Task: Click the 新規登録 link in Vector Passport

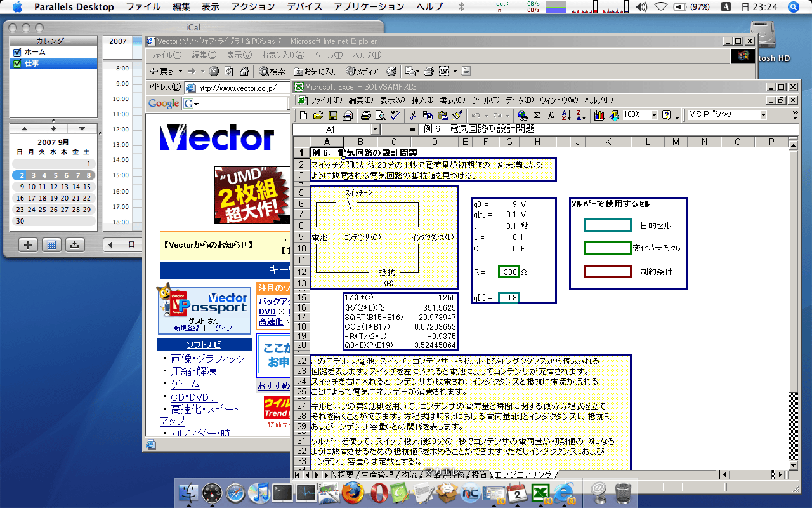Action: [187, 328]
